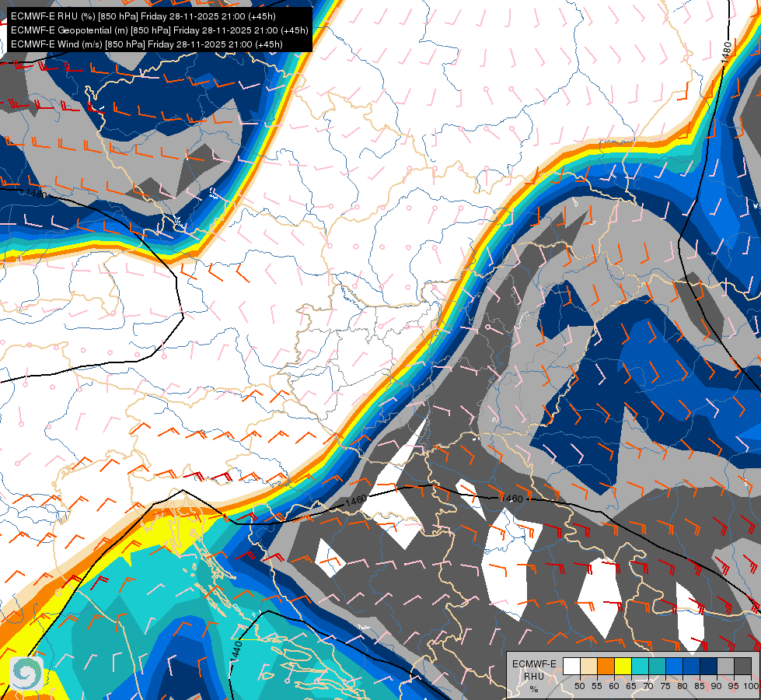This screenshot has height=700, width=761.
Task: Click the ECMWF-E RHU (%) title line
Action: point(143,16)
